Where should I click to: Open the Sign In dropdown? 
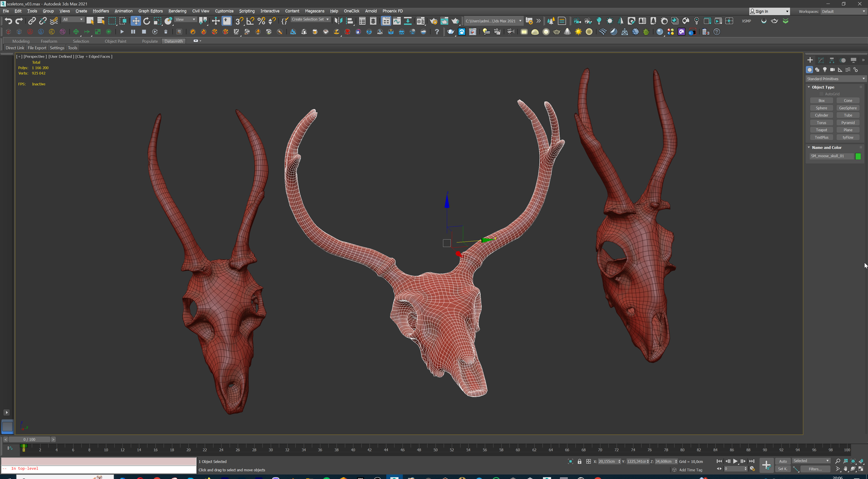[769, 12]
